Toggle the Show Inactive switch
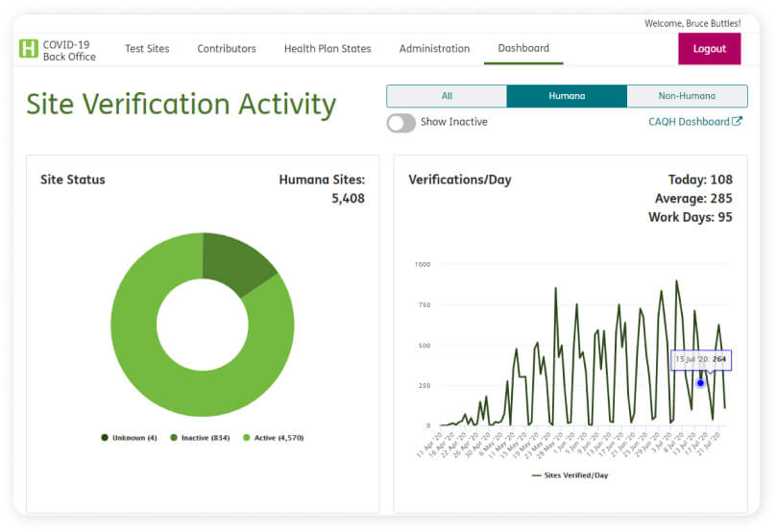Image resolution: width=777 pixels, height=532 pixels. coord(401,123)
